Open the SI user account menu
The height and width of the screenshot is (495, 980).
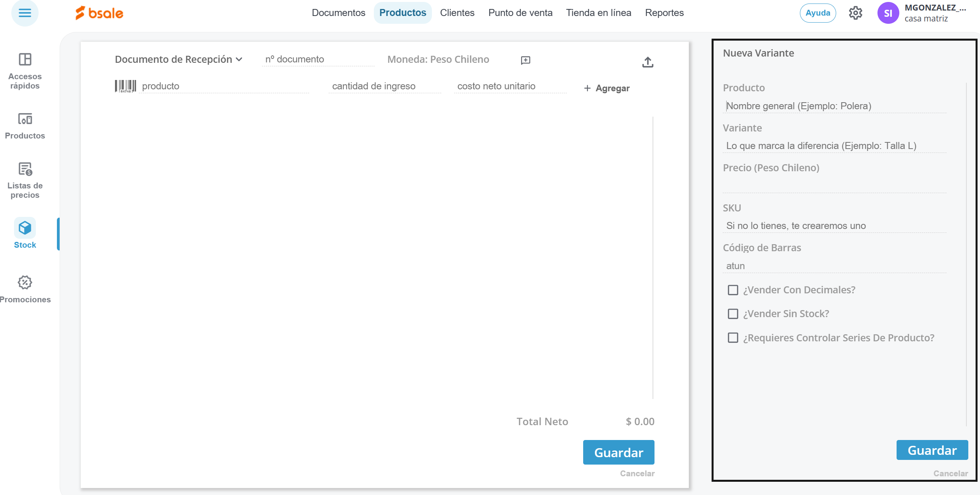tap(888, 13)
